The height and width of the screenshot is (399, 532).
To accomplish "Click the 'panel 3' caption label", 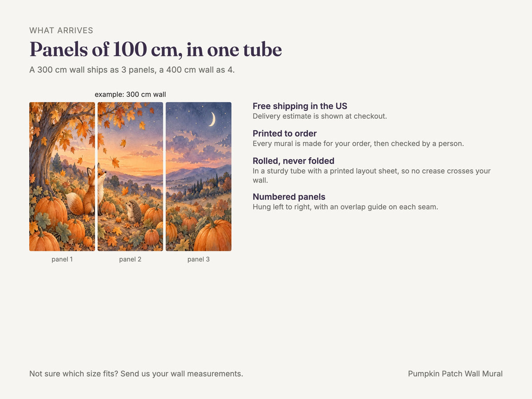I will 199,259.
